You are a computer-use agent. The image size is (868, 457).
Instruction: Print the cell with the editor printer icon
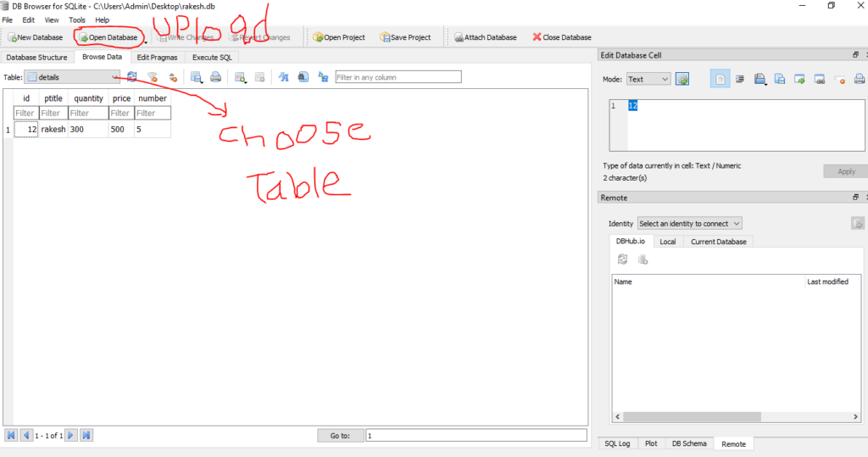pyautogui.click(x=860, y=79)
